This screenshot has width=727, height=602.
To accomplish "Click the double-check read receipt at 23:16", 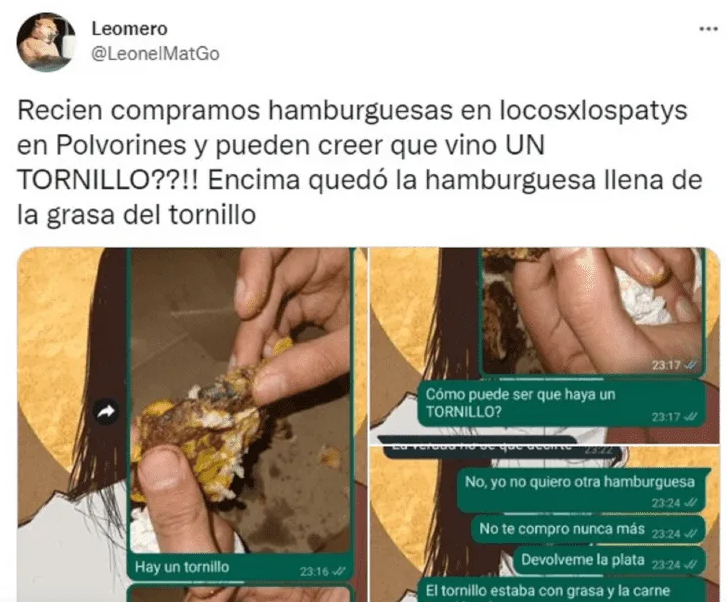I will [340, 571].
